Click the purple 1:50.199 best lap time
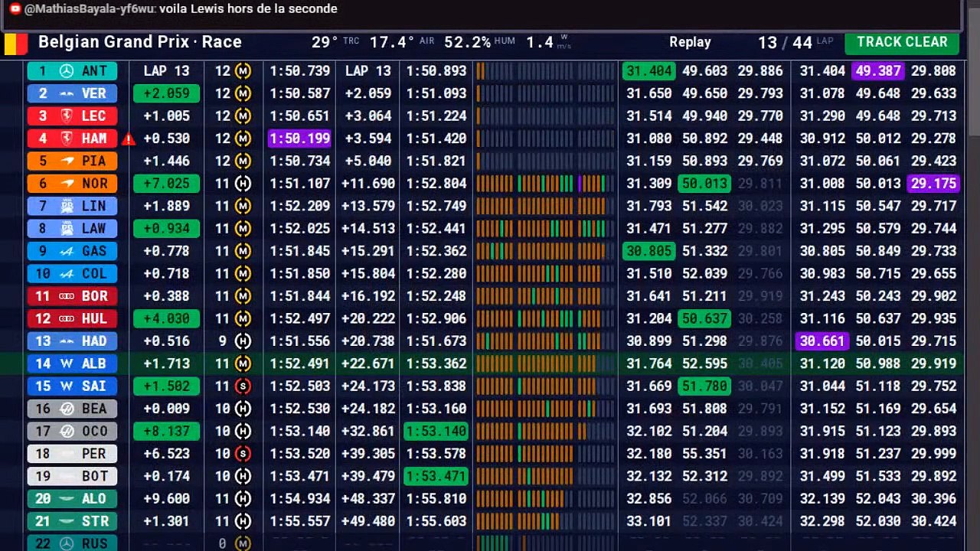This screenshot has width=980, height=551. (x=299, y=139)
